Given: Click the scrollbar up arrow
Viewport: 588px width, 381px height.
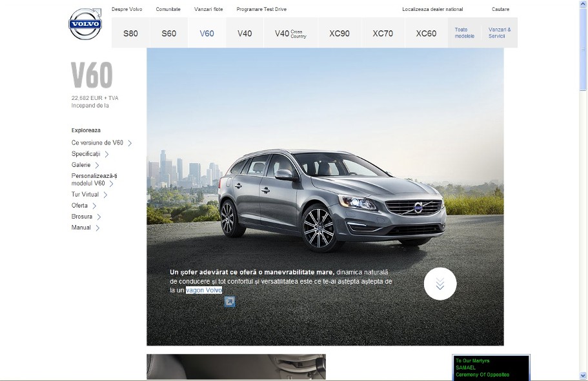Looking at the screenshot, I should click(583, 3).
